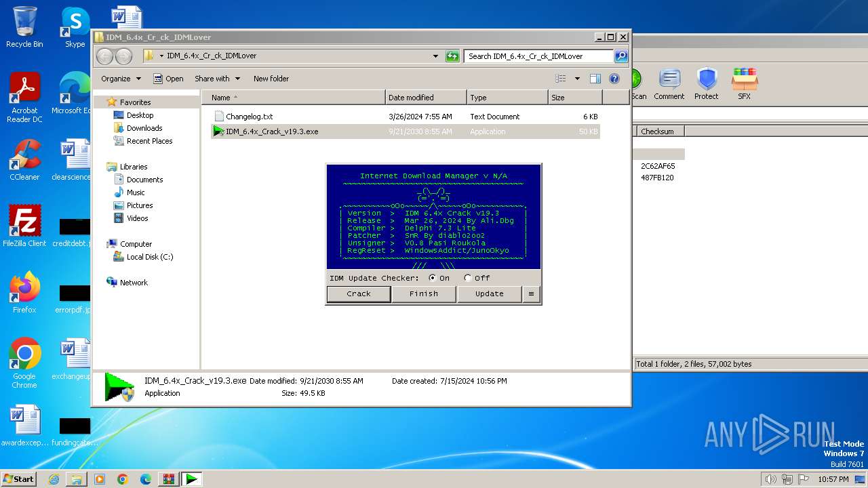Select Computer in navigation pane
Viewport: 868px width, 488px height.
(x=136, y=244)
